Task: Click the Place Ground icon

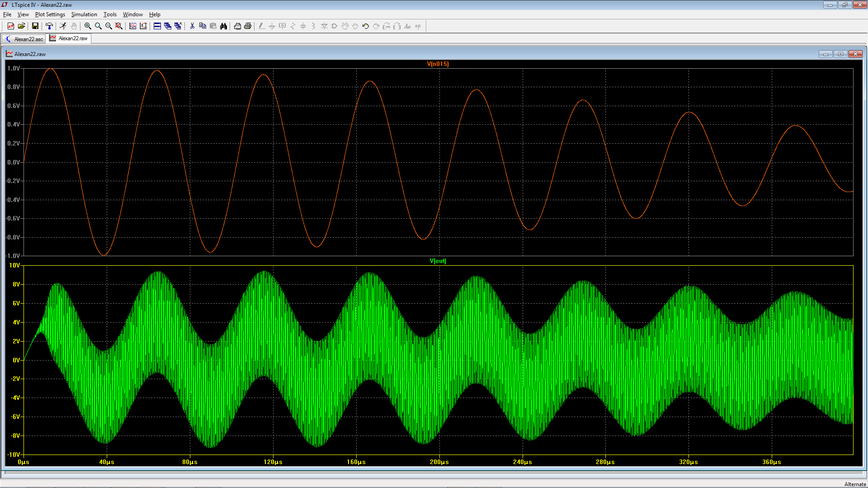Action: [x=272, y=26]
